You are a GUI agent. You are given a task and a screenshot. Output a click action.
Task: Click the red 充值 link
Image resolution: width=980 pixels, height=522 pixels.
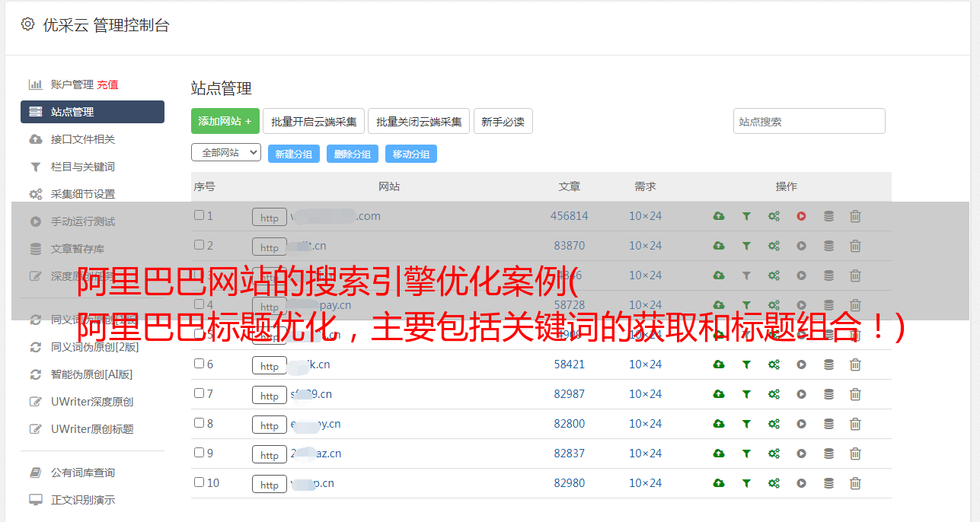pyautogui.click(x=107, y=84)
